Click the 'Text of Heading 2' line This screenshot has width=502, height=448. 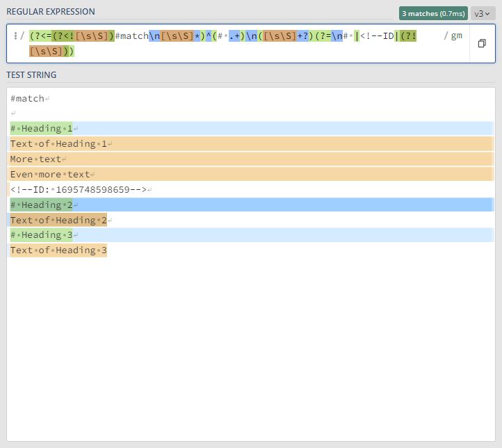(x=58, y=221)
